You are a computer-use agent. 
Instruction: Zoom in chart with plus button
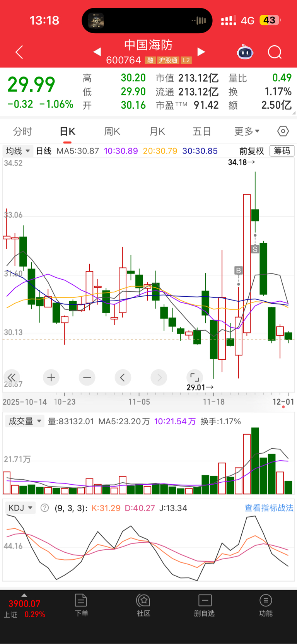pos(51,377)
